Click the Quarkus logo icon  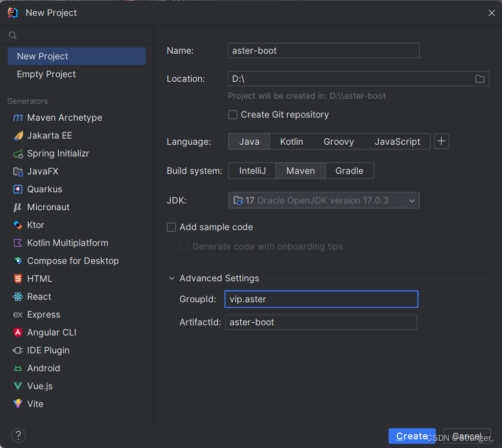pyautogui.click(x=18, y=189)
